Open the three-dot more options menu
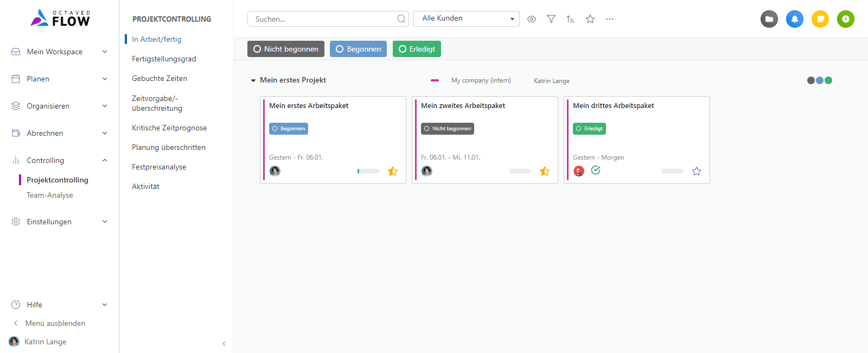Screen dimensions: 868x353 pos(610,19)
